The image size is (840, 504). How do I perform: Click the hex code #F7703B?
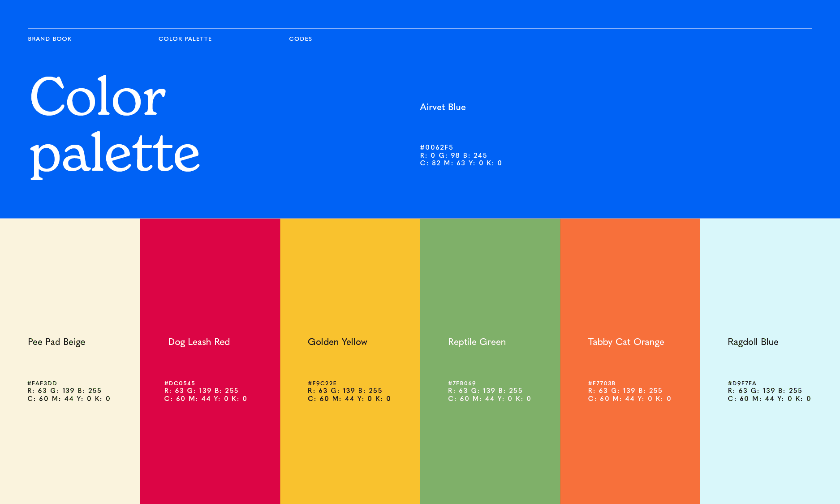pos(602,383)
